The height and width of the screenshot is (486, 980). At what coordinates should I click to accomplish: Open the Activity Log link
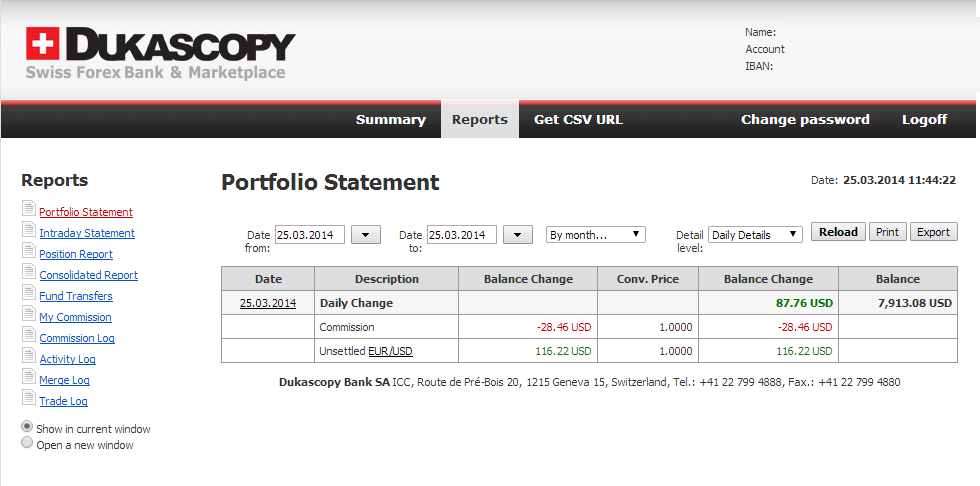click(67, 359)
